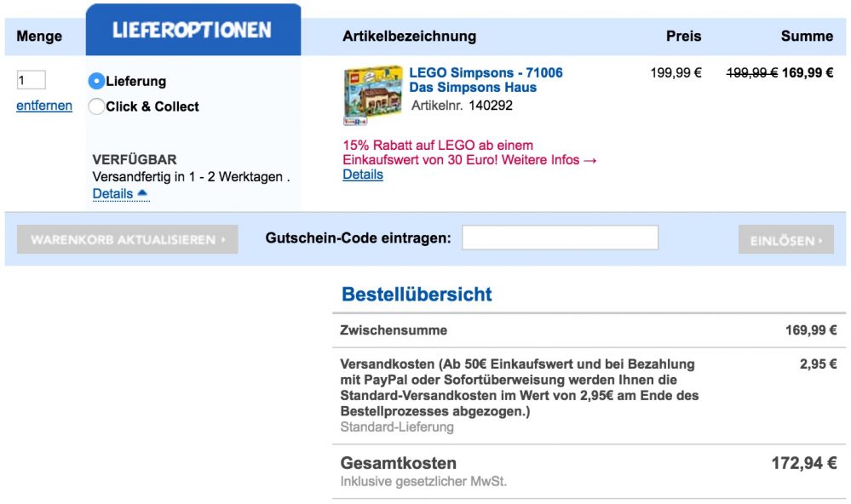
Task: Click the Summe column header
Action: point(806,36)
